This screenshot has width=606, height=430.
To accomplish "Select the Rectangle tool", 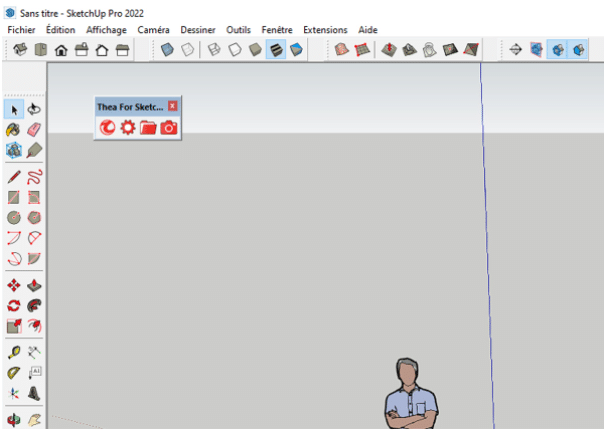I will [x=14, y=197].
